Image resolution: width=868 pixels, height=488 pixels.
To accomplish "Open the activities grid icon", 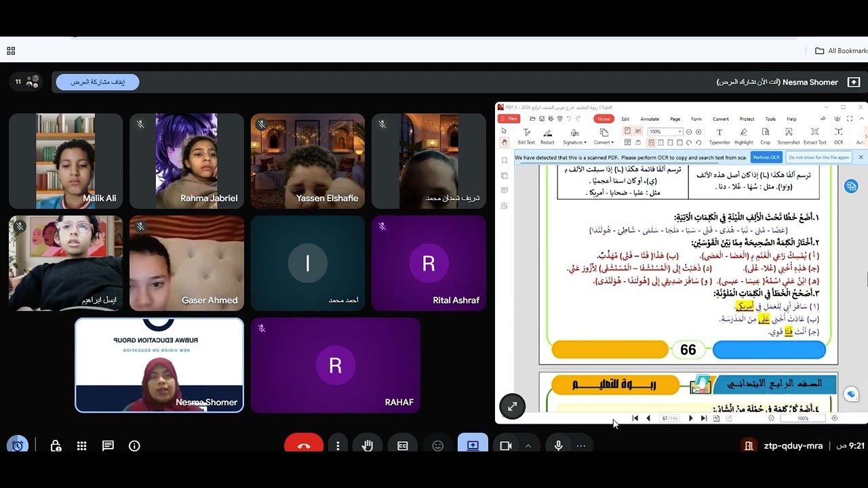I will click(81, 445).
